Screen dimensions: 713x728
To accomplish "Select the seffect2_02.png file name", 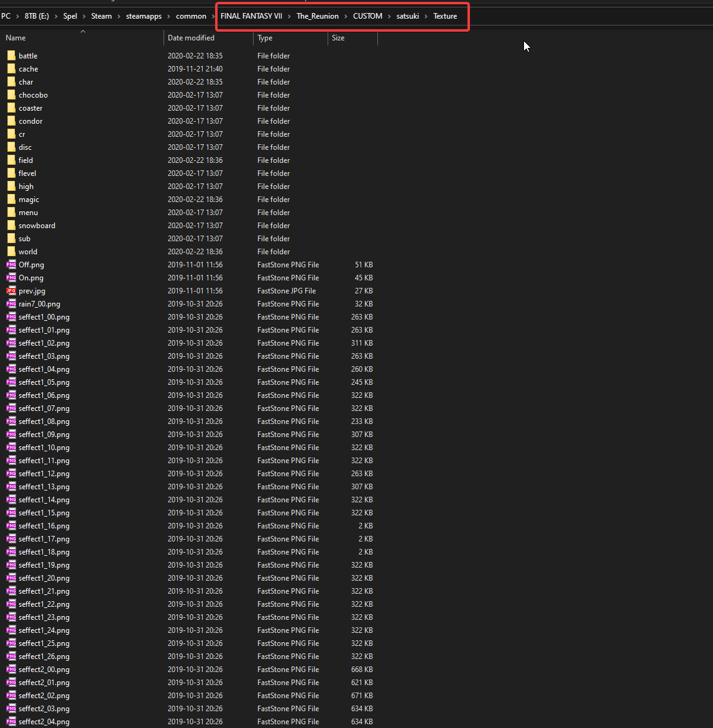I will (x=44, y=696).
